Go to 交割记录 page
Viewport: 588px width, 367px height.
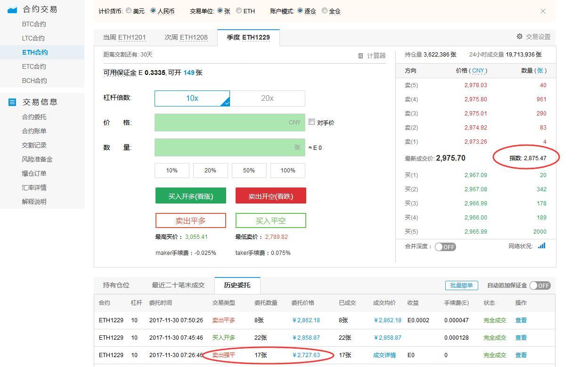34,145
